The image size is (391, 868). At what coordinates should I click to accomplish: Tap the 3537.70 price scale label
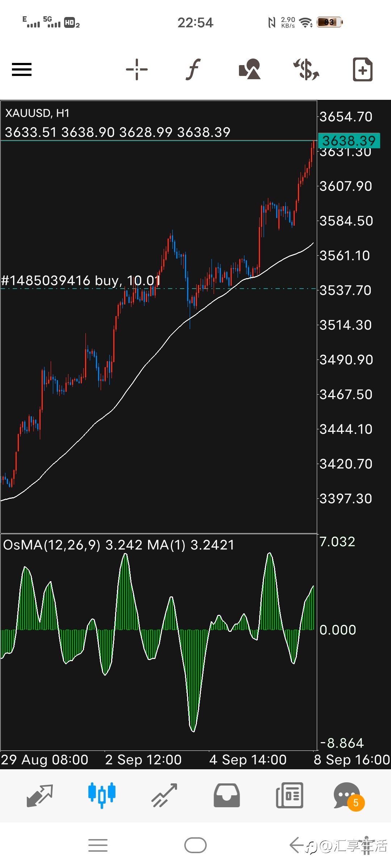(345, 290)
